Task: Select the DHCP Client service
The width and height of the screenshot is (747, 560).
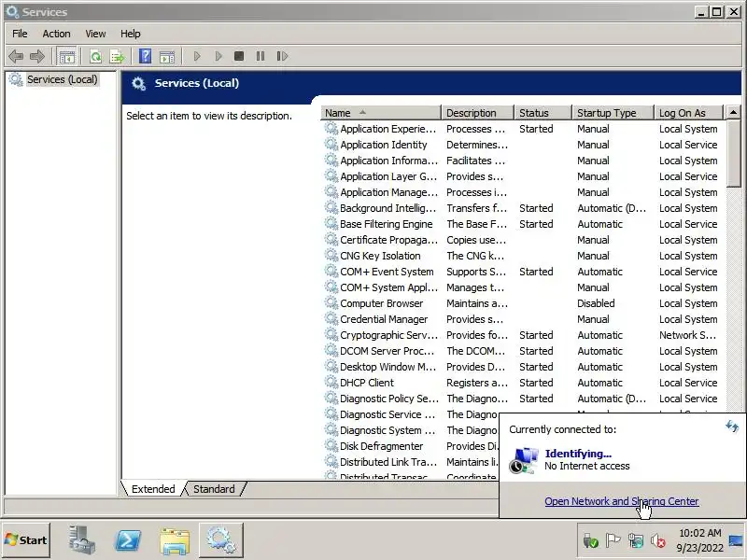Action: 522,383
